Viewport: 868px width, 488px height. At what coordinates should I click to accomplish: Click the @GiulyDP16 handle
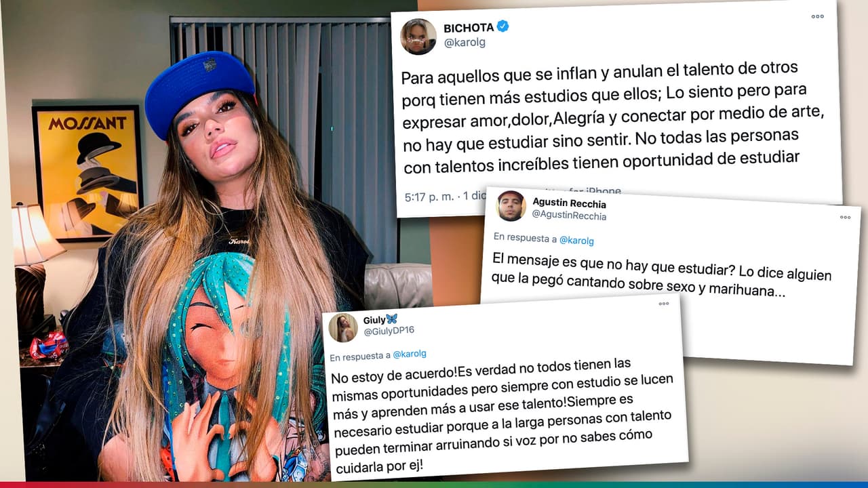point(389,331)
